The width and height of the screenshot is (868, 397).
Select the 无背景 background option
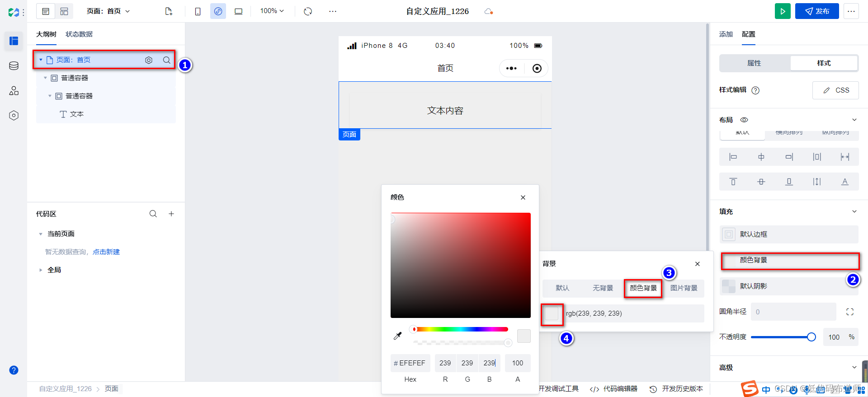(x=603, y=288)
